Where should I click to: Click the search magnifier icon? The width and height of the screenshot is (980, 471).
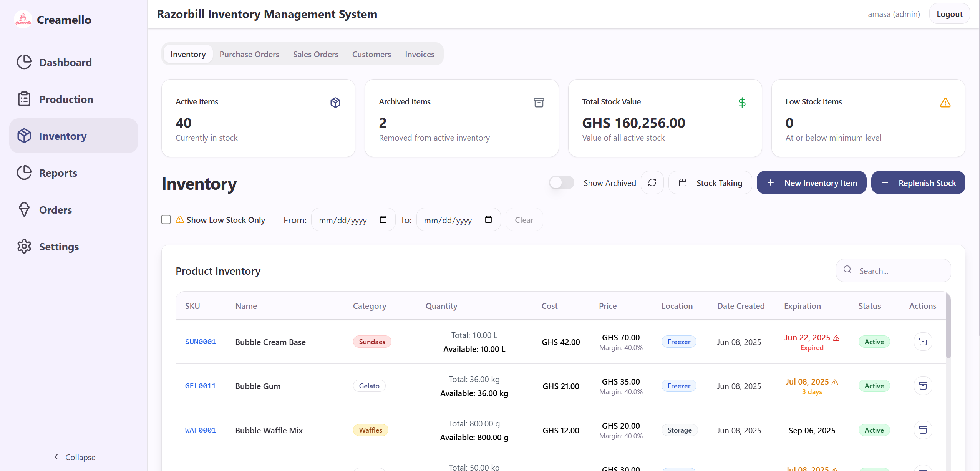coord(847,270)
